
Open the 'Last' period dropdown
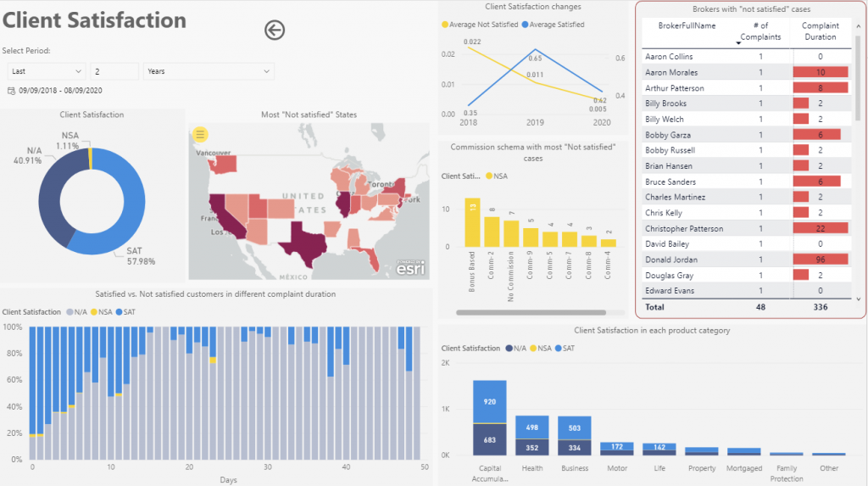pos(47,72)
